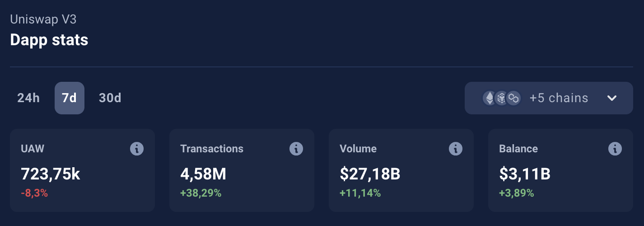Switch to the 30d time range

[110, 98]
